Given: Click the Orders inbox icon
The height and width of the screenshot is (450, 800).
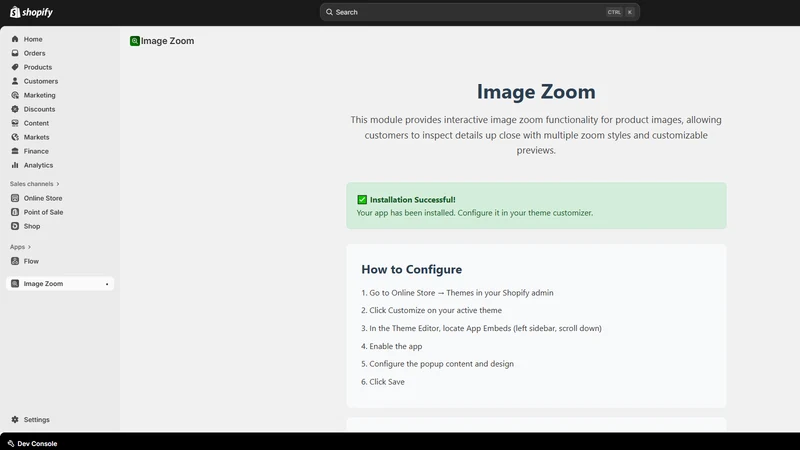Looking at the screenshot, I should (15, 53).
